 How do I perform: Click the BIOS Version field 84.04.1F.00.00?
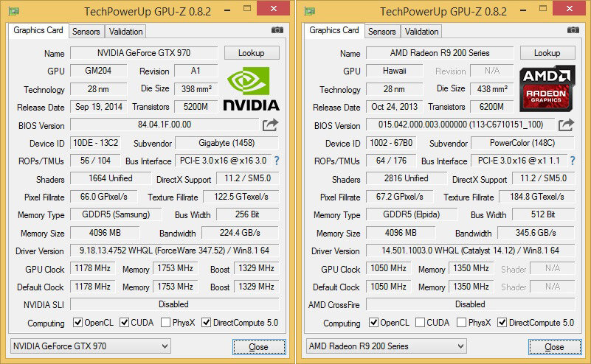(x=165, y=125)
